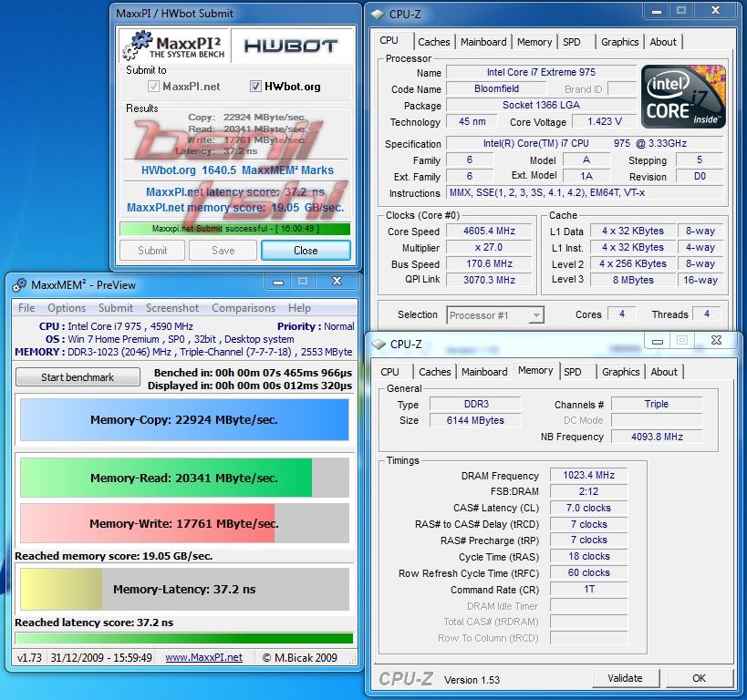Image resolution: width=747 pixels, height=700 pixels.
Task: Open the Options menu in MaxxMEM²
Action: tap(67, 308)
